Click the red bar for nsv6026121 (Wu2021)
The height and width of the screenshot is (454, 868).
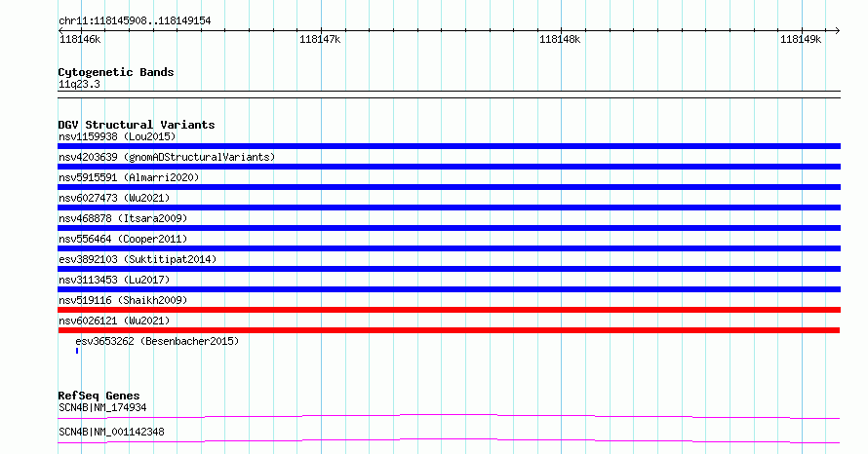[x=449, y=330]
